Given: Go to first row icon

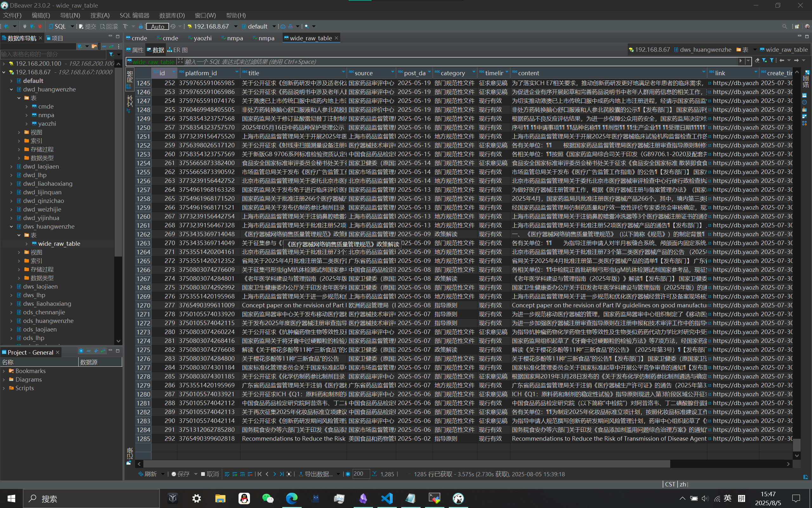Looking at the screenshot, I should [260, 474].
